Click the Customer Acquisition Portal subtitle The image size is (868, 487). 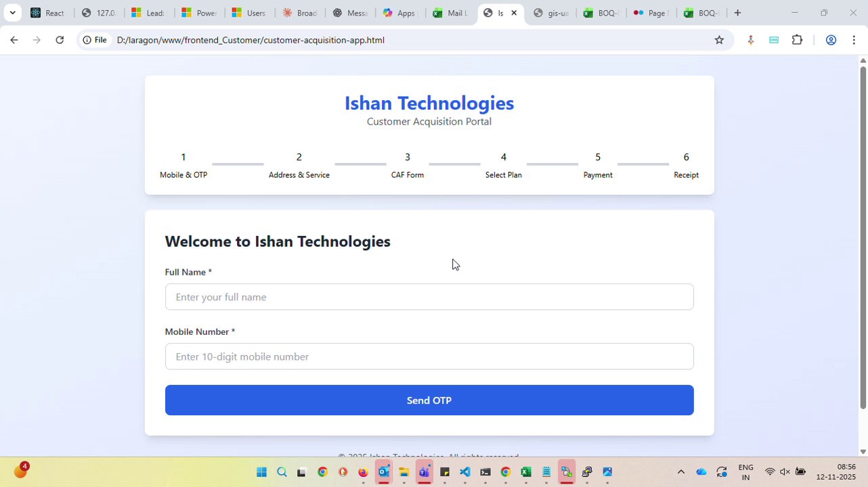[429, 122]
